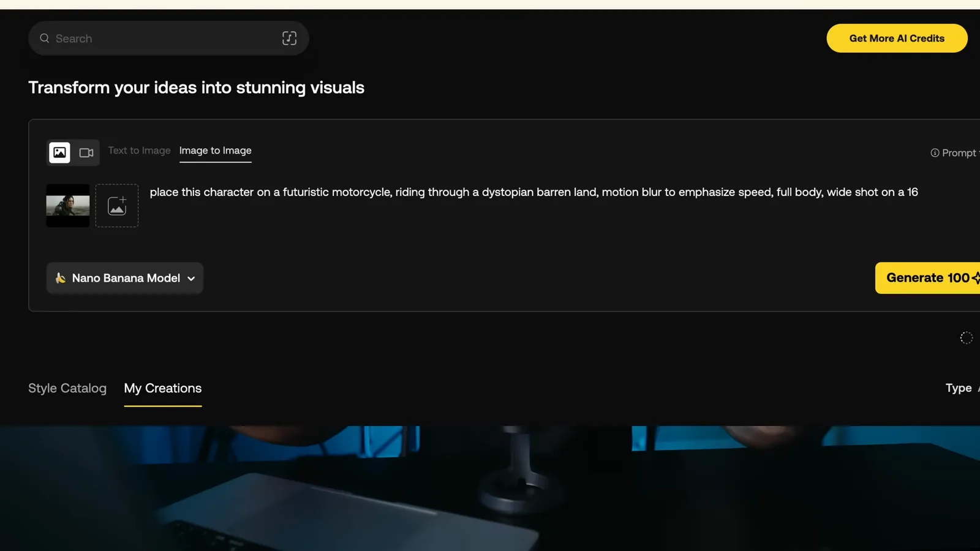Select the Image to Image tab
The image size is (980, 551).
pyautogui.click(x=215, y=151)
